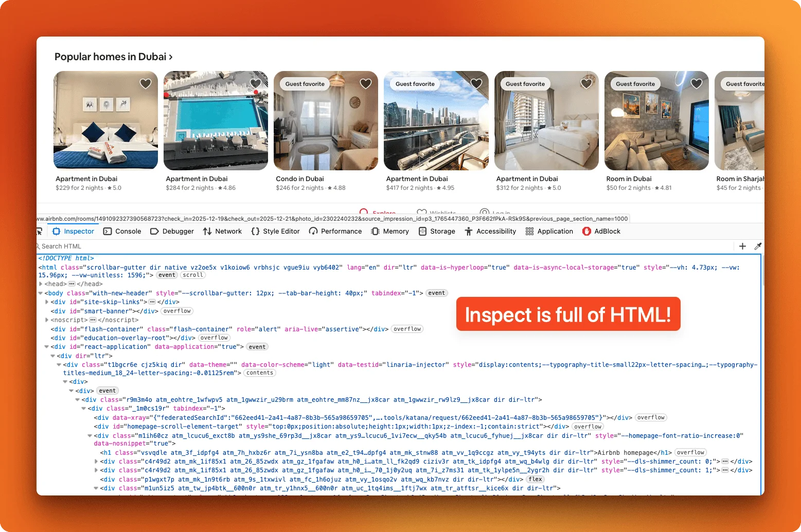Click the event badge on the body element
Image resolution: width=801 pixels, height=532 pixels.
[436, 293]
